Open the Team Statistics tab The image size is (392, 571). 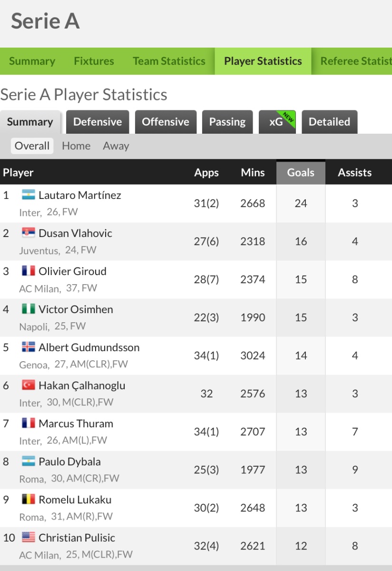point(169,61)
